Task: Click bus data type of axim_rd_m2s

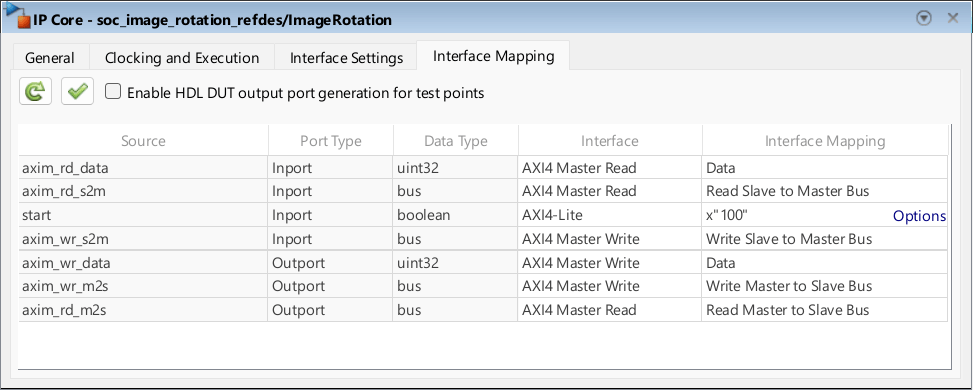Action: coord(455,310)
